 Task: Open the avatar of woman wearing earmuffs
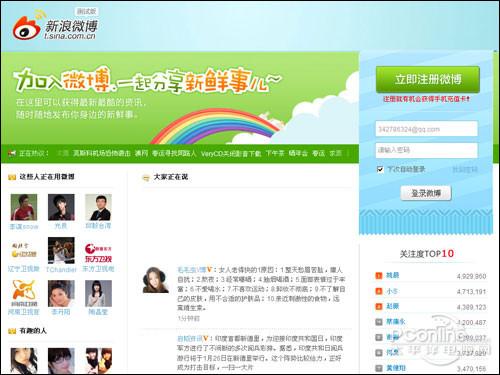point(156,280)
